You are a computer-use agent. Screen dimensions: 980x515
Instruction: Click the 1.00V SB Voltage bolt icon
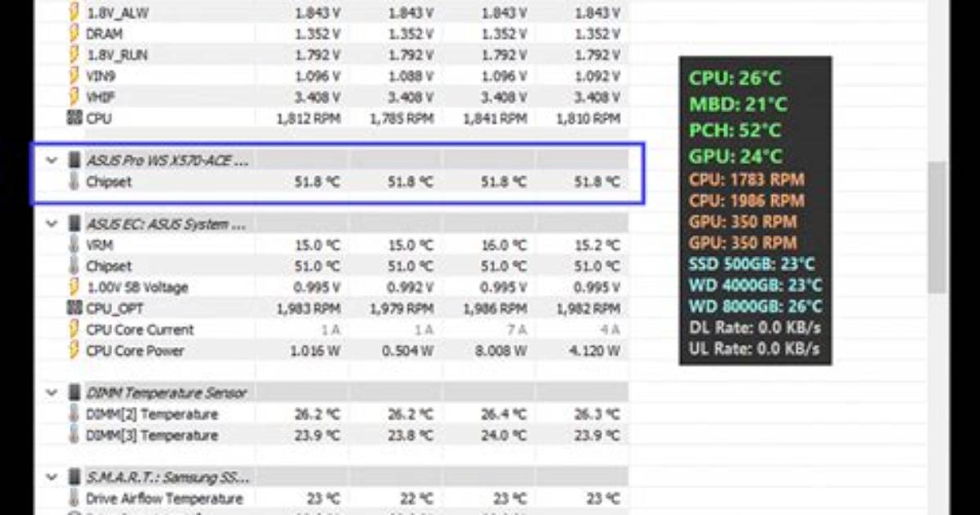(75, 287)
